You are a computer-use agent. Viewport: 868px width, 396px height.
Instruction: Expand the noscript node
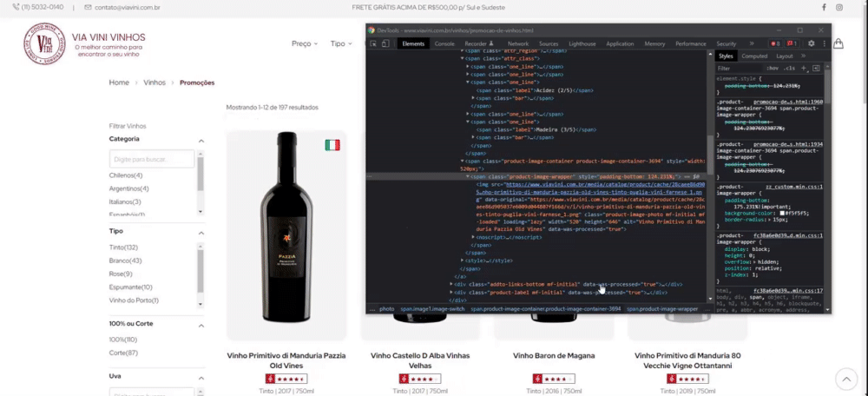pos(473,237)
